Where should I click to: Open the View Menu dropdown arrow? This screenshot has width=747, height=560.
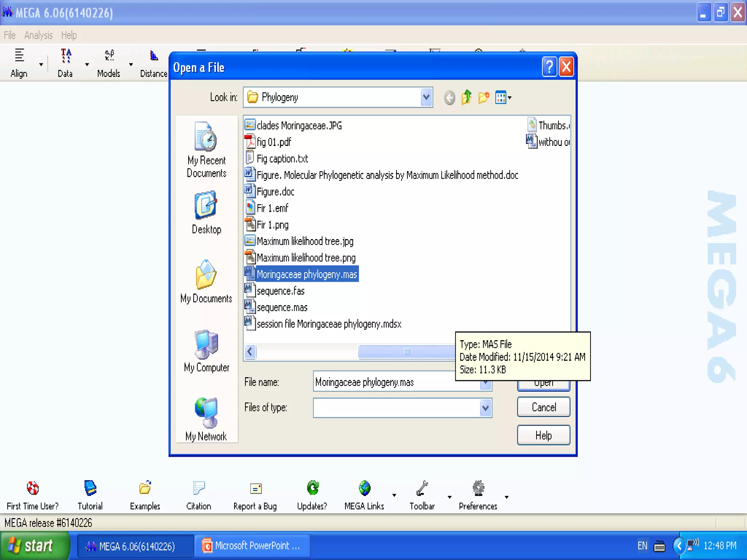510,97
